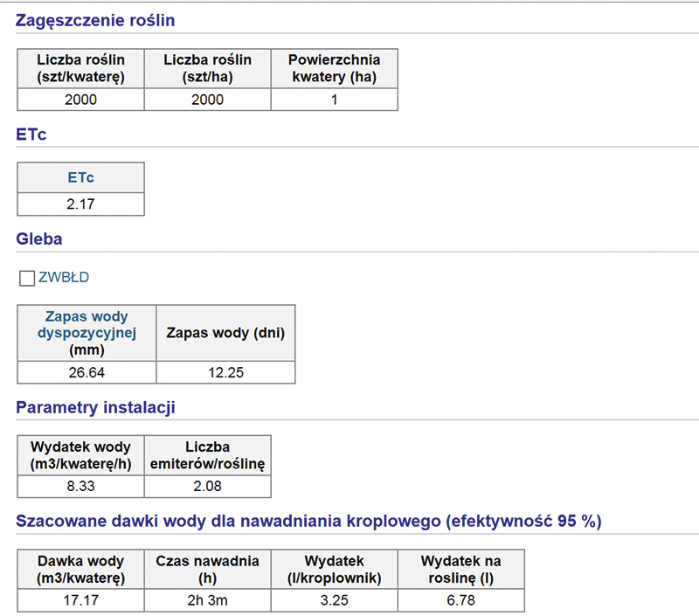Toggle the ZWBŁD checkbox

(27, 279)
